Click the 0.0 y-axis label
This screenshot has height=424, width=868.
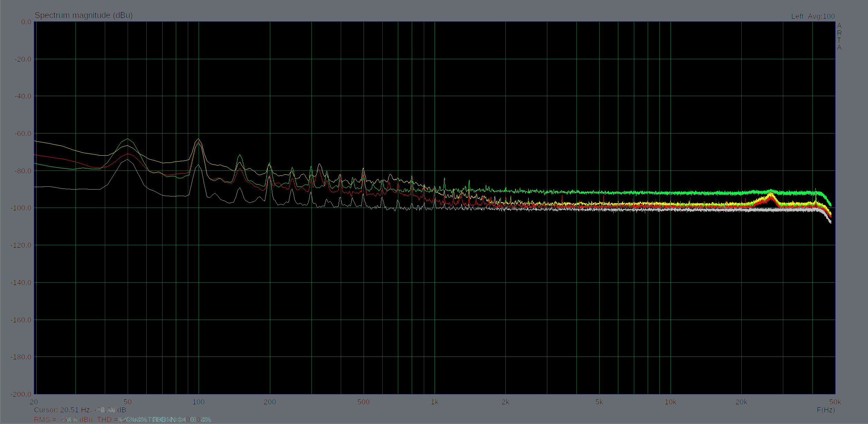26,22
